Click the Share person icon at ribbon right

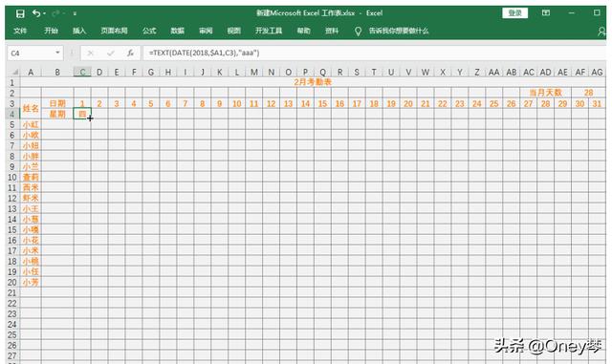[x=601, y=32]
